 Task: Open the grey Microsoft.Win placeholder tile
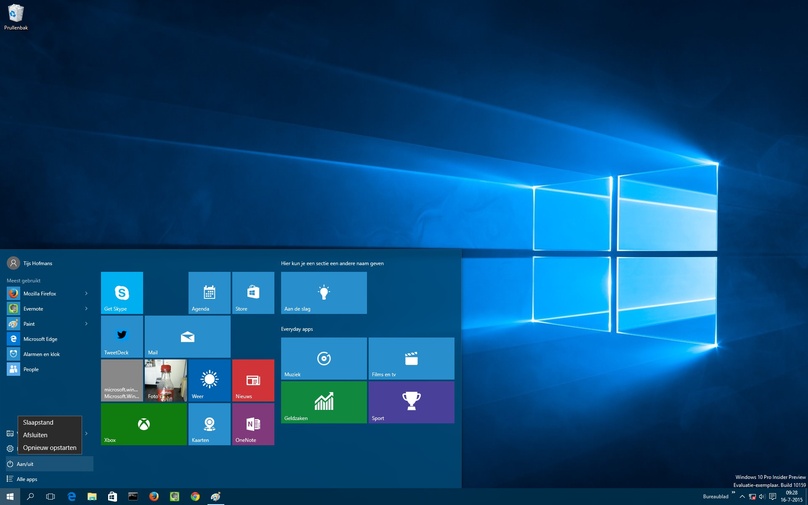[x=122, y=380]
